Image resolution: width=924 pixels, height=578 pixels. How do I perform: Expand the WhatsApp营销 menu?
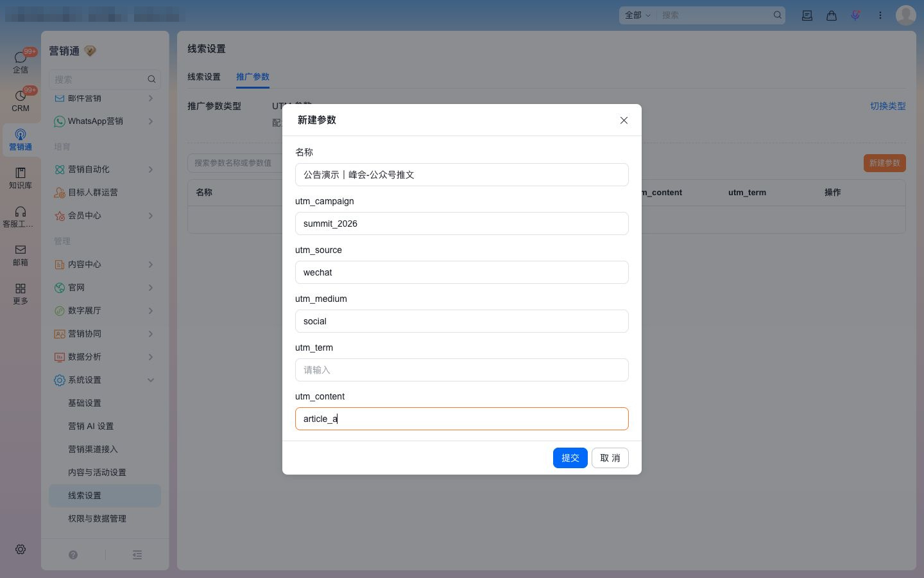(105, 121)
